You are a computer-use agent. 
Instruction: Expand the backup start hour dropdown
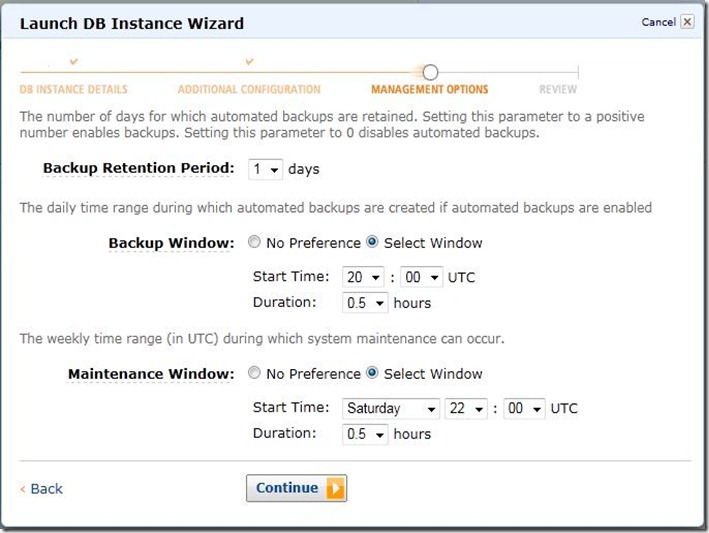click(364, 277)
